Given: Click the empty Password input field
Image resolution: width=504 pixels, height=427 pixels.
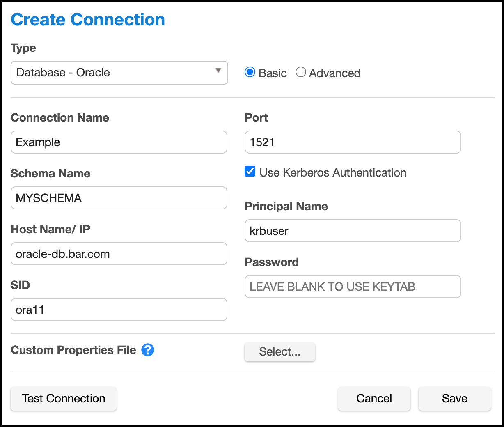Looking at the screenshot, I should click(x=353, y=287).
